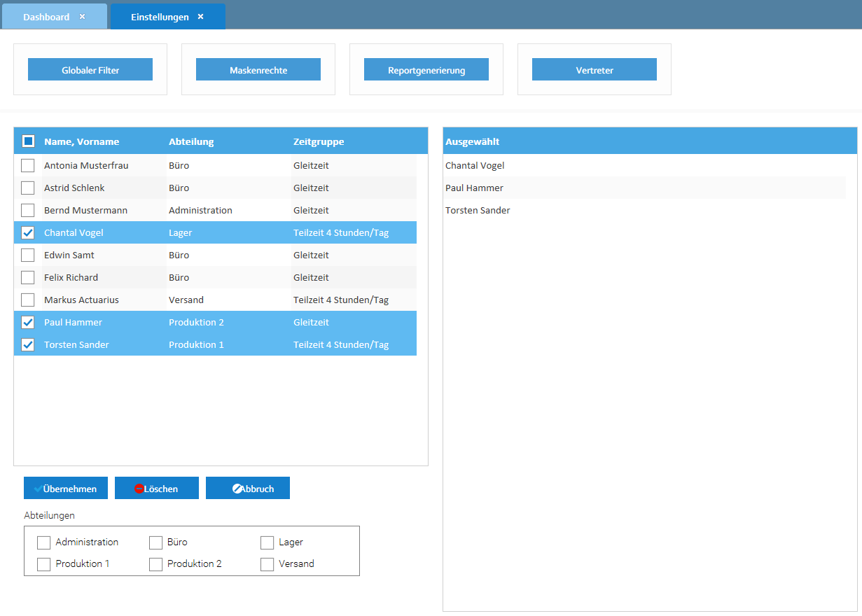Open the Vertreter settings
Viewport: 862px width, 616px height.
pos(595,70)
